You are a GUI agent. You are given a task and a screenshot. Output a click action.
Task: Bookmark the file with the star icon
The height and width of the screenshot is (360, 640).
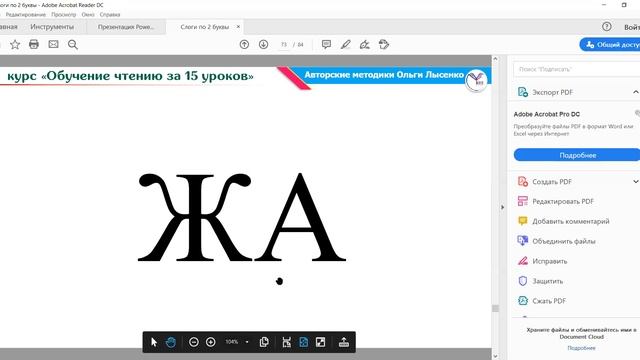click(x=15, y=44)
